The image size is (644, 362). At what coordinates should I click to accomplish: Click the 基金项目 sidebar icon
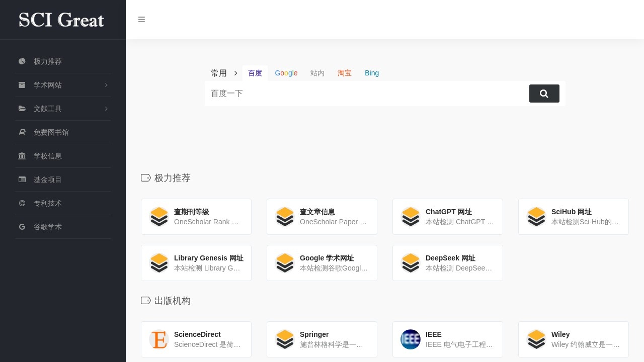(22, 179)
